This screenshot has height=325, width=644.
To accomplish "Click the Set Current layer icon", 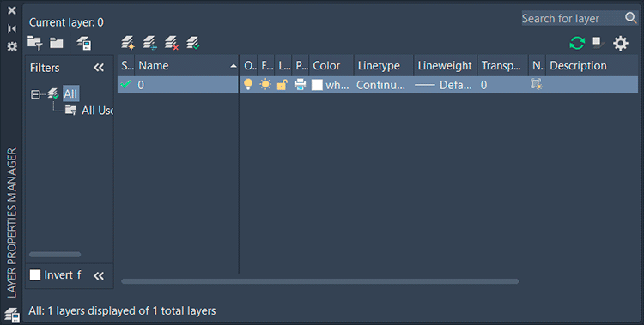I will [193, 43].
